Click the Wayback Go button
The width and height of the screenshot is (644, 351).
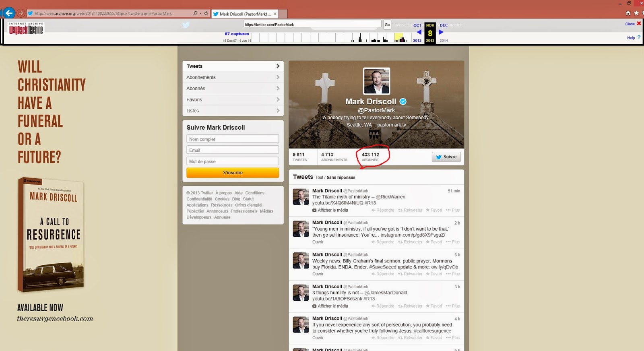(387, 25)
